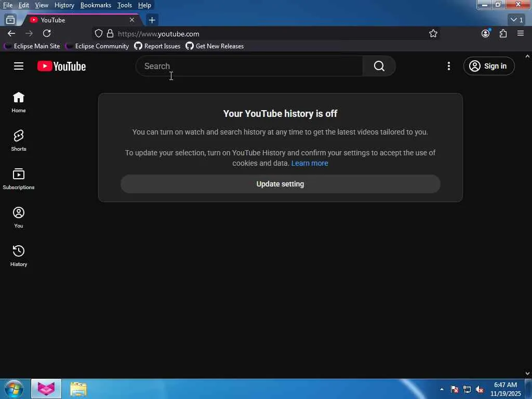532x399 pixels.
Task: Open History from the sidebar
Action: tap(19, 256)
